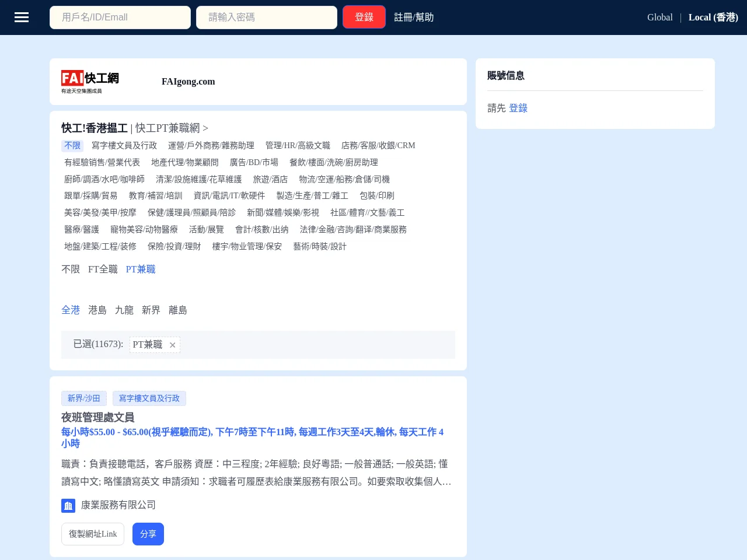Select 全港 region filter
The image size is (747, 560).
coord(71,310)
